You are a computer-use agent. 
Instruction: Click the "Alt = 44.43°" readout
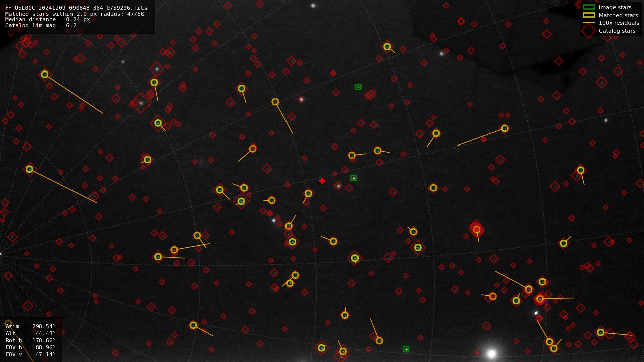point(30,333)
